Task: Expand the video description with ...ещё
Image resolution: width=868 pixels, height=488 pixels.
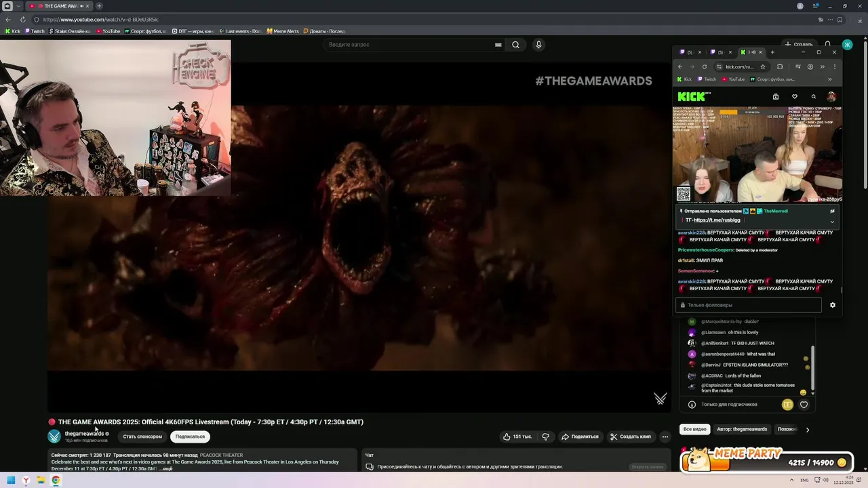Action: [x=166, y=468]
